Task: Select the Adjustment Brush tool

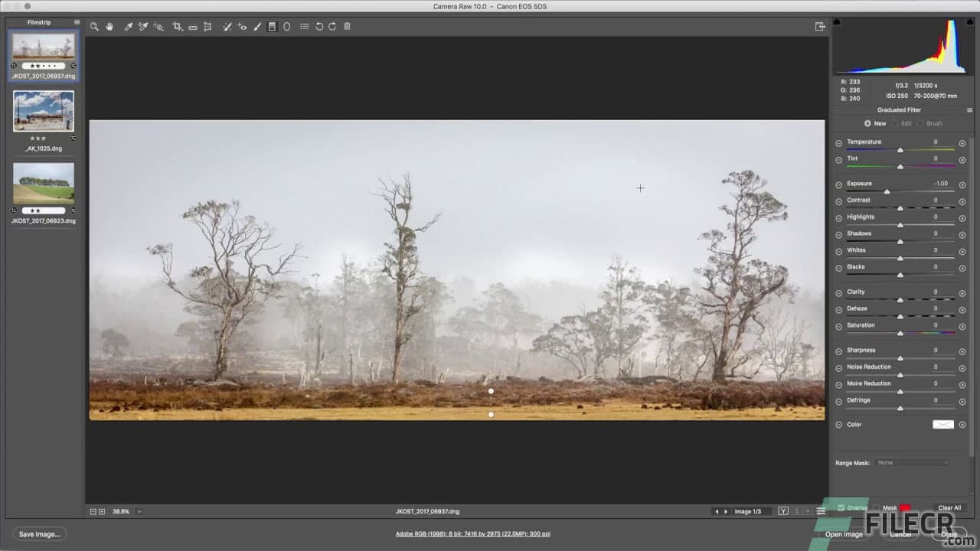Action: (257, 26)
